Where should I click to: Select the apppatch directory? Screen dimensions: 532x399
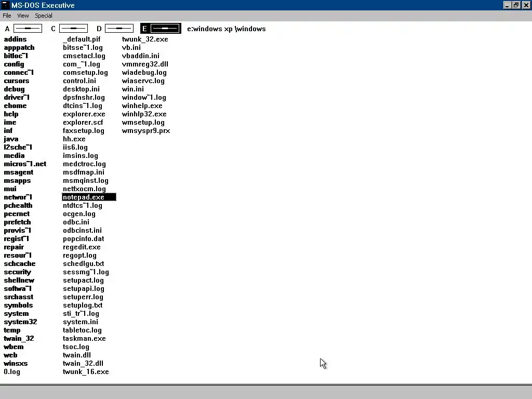[19, 48]
